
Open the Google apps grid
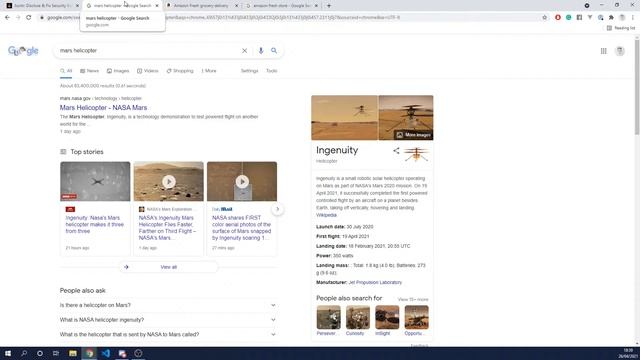click(x=603, y=51)
